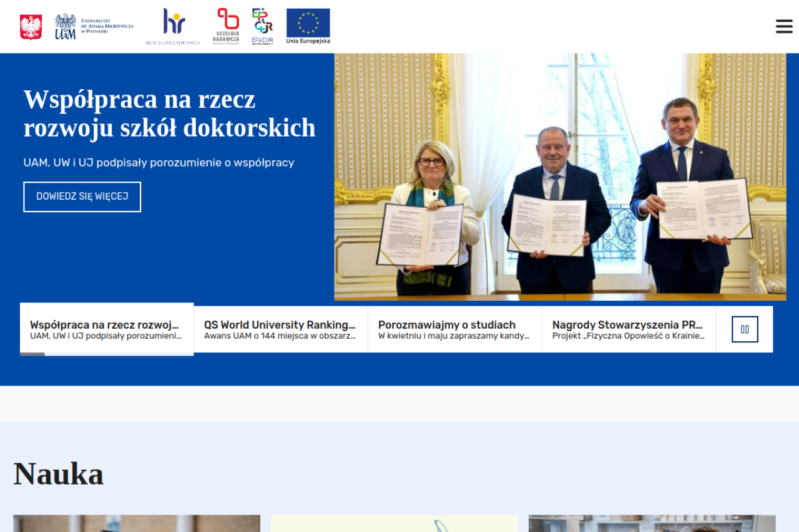Open the middle Nauka article thumbnail
Screen dimensions: 799x532
pyautogui.click(x=394, y=523)
